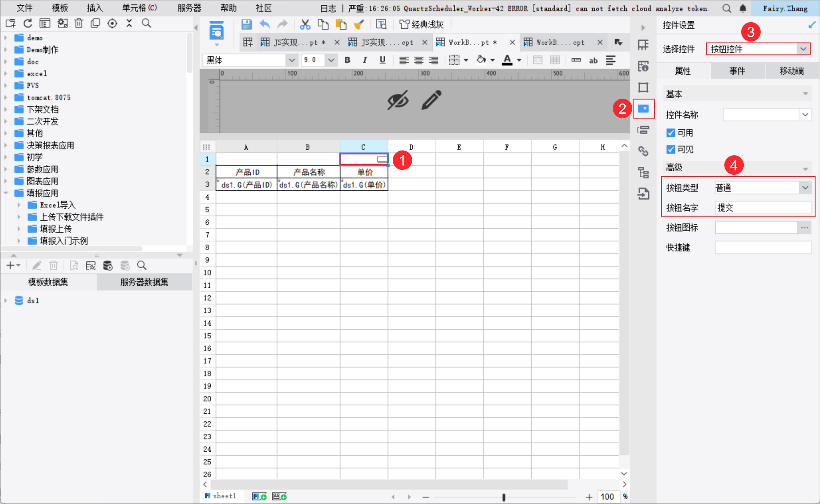Click the pencil edit icon in the gray parameter pane

[x=431, y=100]
